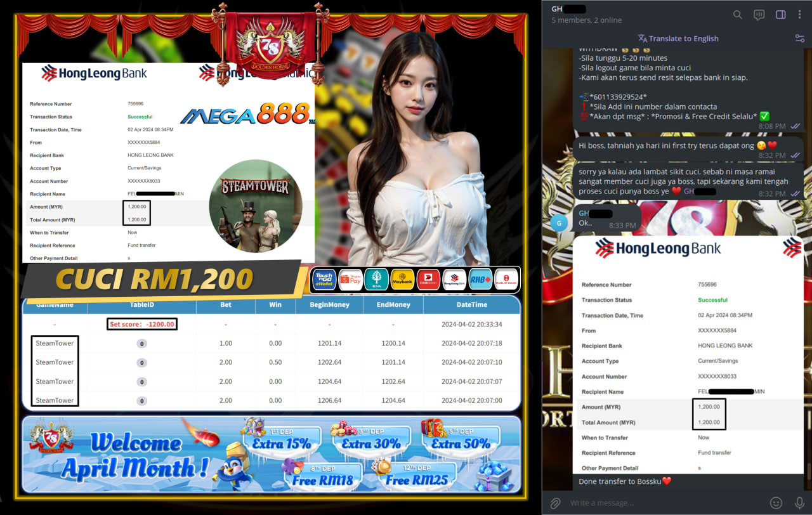Click Successful status on left receipt
Viewport: 812px width, 515px height.
coord(140,117)
